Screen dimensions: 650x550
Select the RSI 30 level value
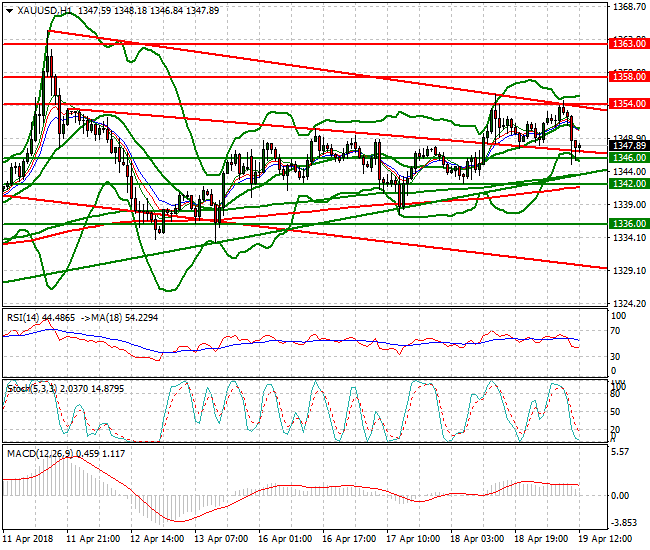pyautogui.click(x=616, y=356)
